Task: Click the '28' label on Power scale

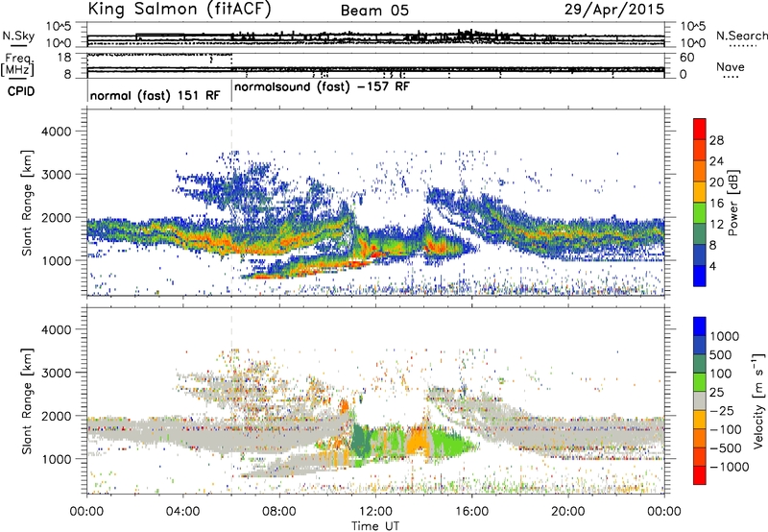Action: pos(716,140)
